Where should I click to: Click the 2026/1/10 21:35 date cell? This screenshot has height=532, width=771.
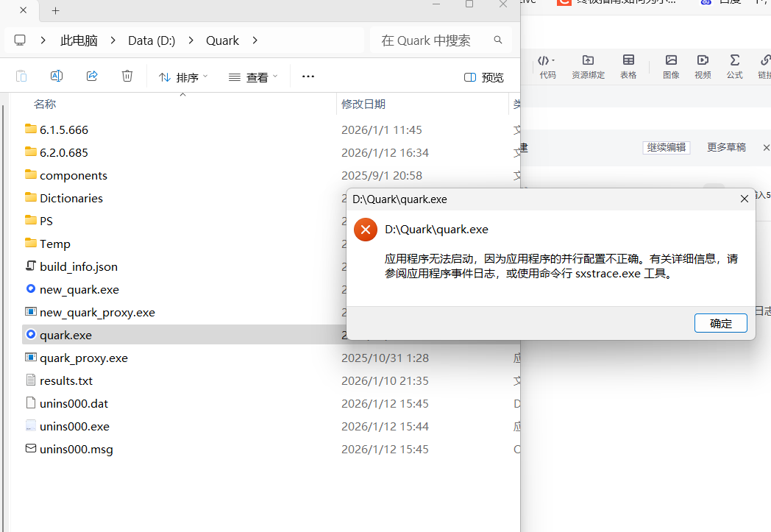click(385, 380)
